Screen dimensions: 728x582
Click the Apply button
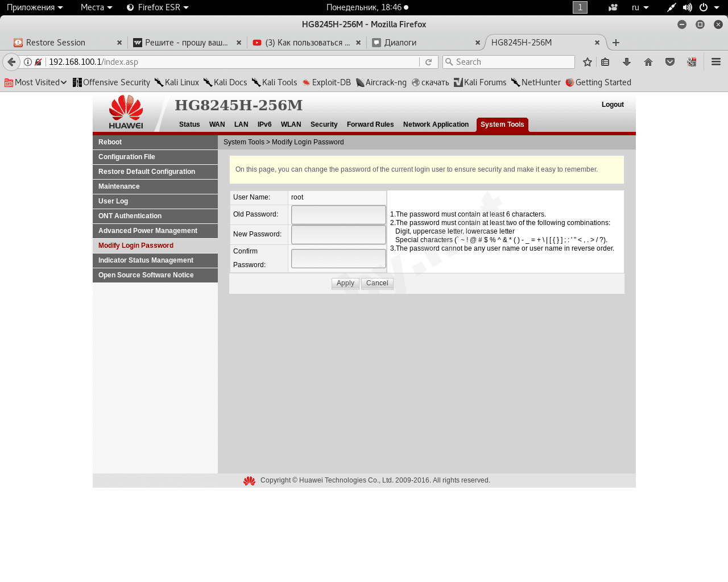tap(345, 284)
